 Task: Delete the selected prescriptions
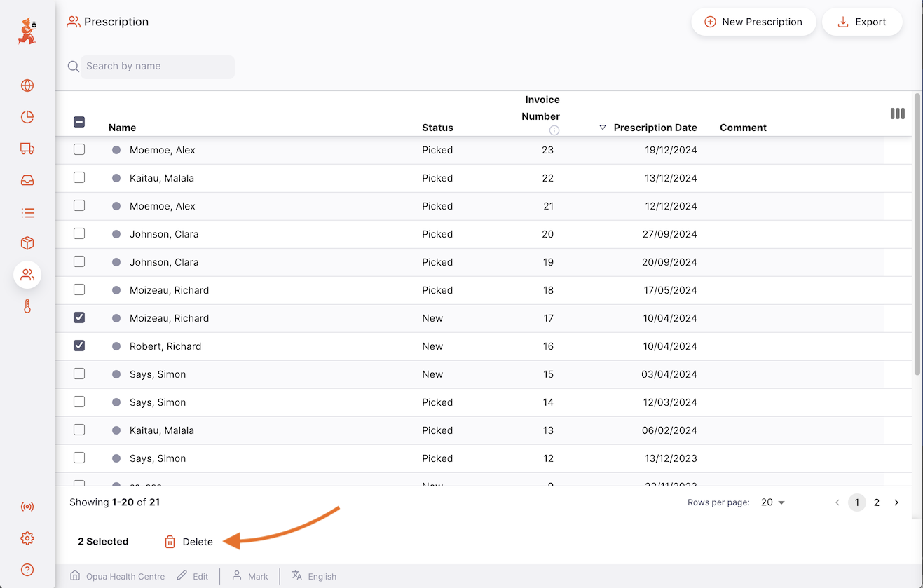(x=189, y=542)
